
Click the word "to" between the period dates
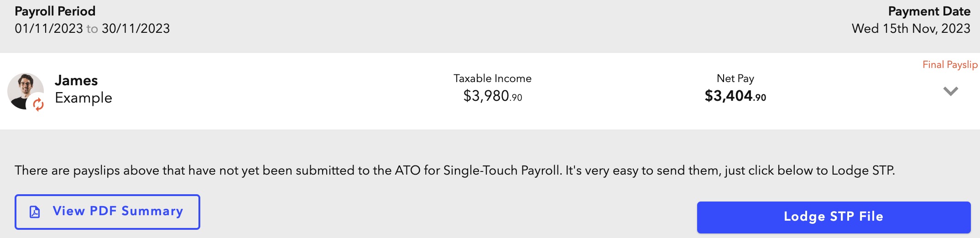[92, 29]
